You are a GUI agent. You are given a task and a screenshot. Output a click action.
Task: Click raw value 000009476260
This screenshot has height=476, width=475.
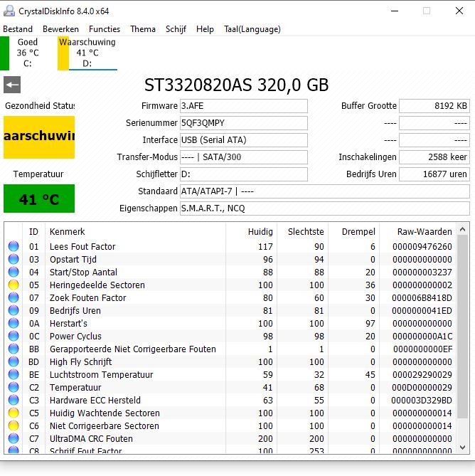point(422,246)
